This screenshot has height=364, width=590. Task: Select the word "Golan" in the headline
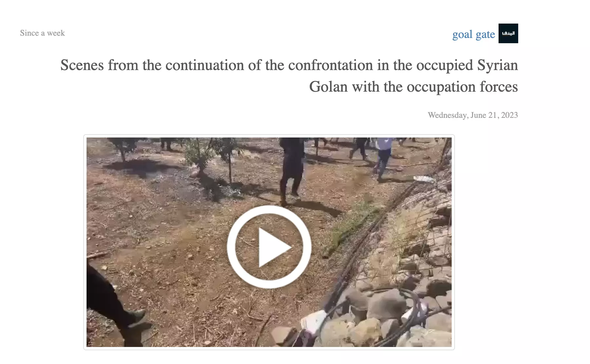(328, 87)
